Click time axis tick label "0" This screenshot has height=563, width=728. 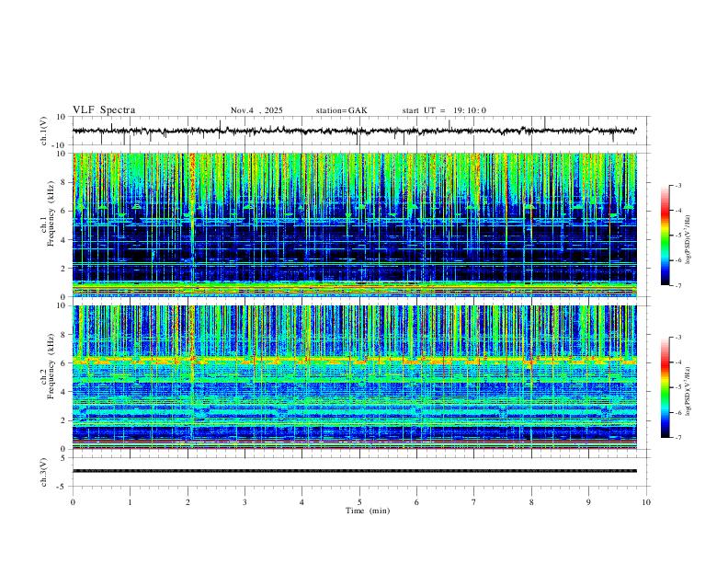pos(73,502)
